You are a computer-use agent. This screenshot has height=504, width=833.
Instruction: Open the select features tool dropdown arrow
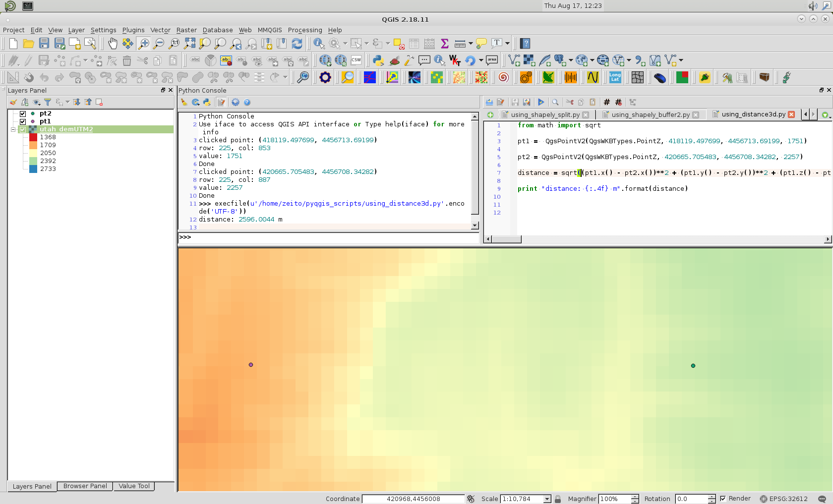pos(366,44)
